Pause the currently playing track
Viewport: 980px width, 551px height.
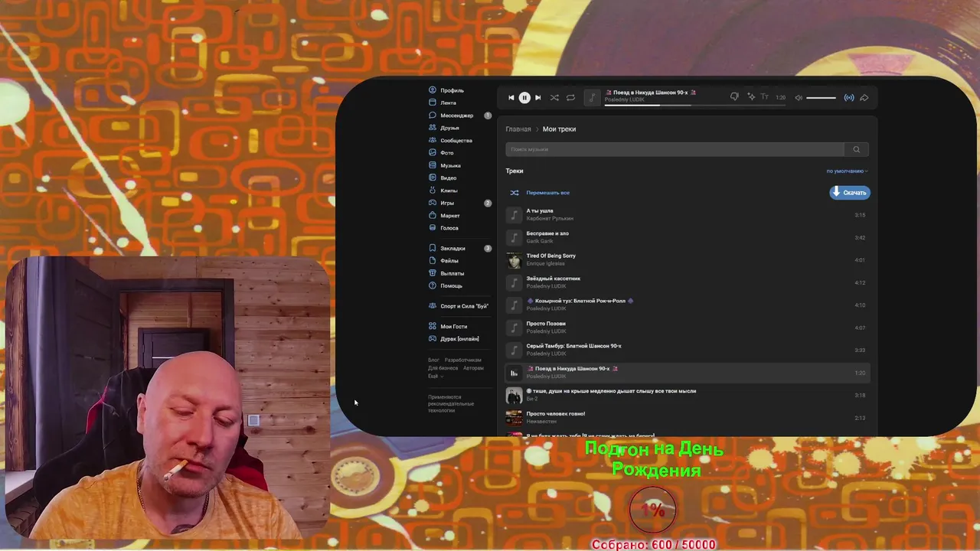coord(524,97)
